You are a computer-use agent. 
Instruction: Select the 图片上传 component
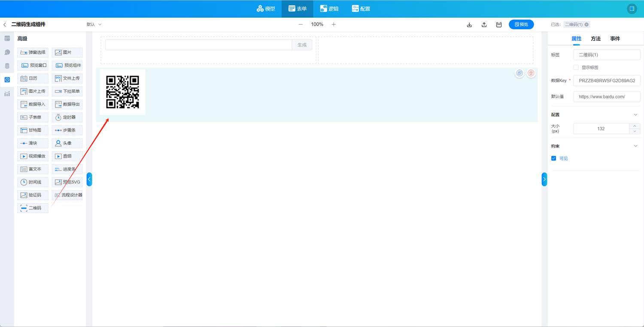(x=33, y=91)
